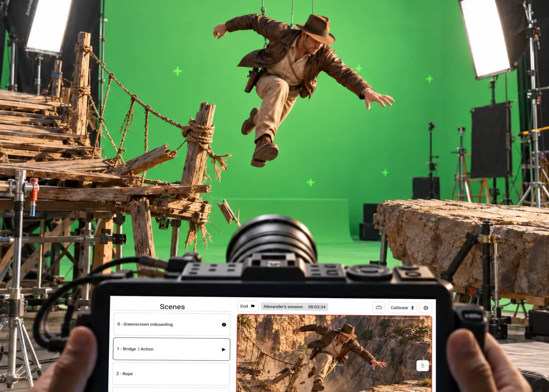Click the word Action in Bridge scene
549x392 pixels.
[x=147, y=349]
